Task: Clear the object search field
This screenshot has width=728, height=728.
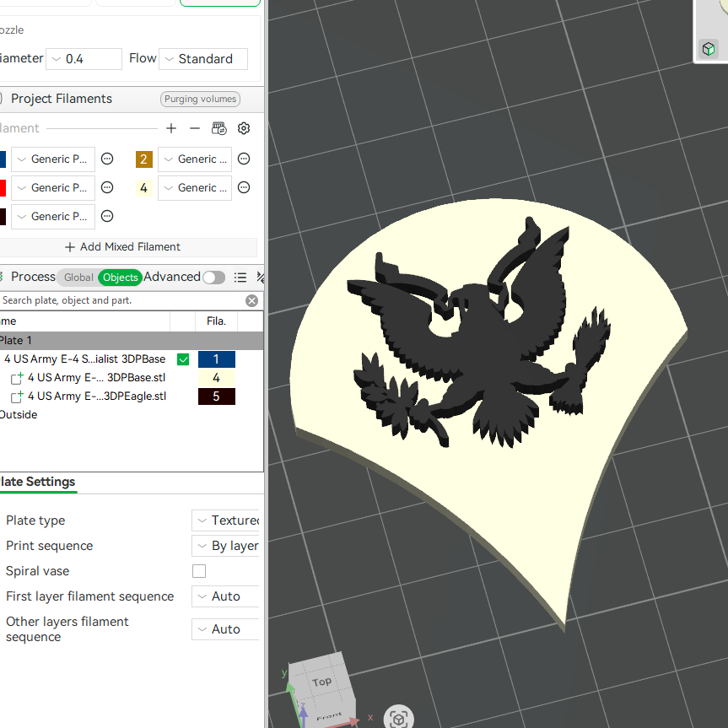Action: (x=251, y=301)
